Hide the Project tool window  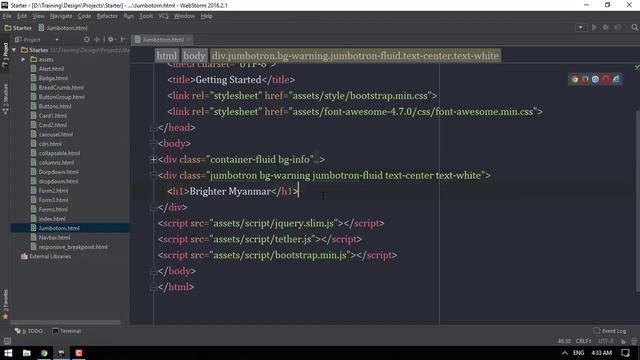pos(123,40)
